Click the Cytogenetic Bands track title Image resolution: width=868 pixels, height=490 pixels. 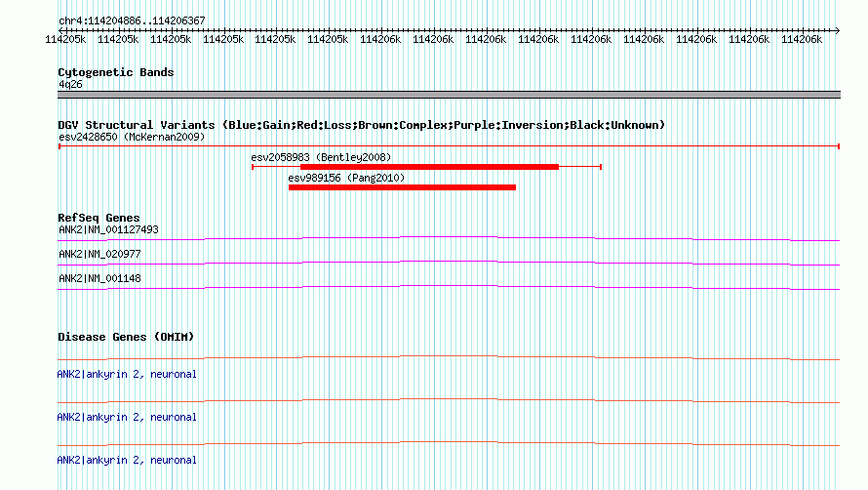(116, 72)
